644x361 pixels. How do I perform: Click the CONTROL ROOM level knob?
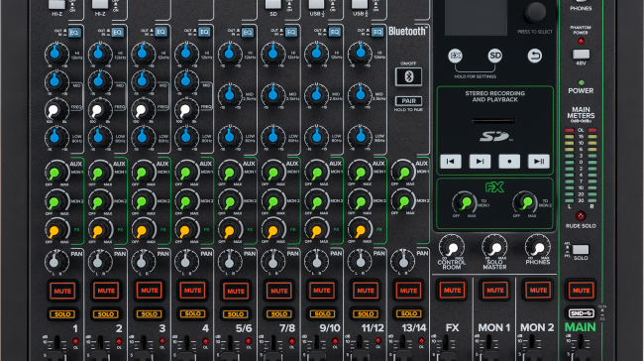tap(452, 248)
